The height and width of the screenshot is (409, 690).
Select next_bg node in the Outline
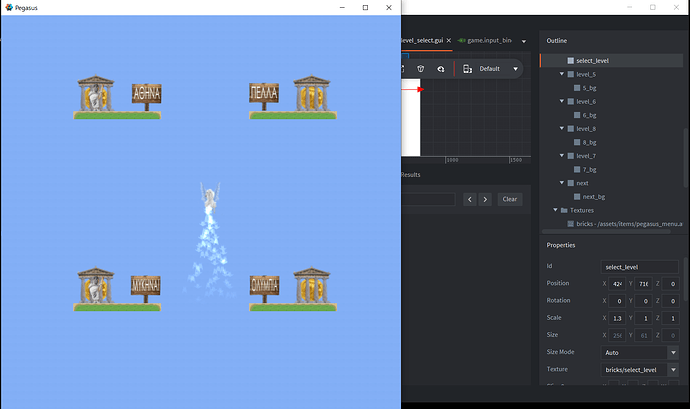click(595, 197)
